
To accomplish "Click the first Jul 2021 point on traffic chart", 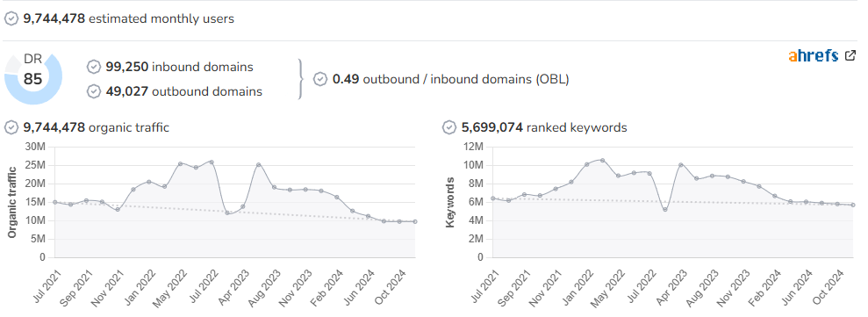I will point(54,202).
